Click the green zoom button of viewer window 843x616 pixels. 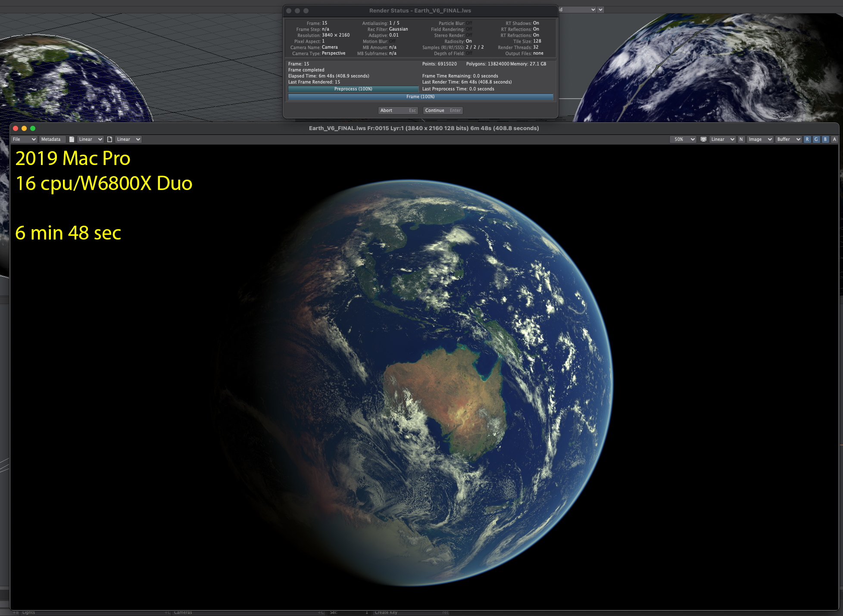click(x=33, y=128)
